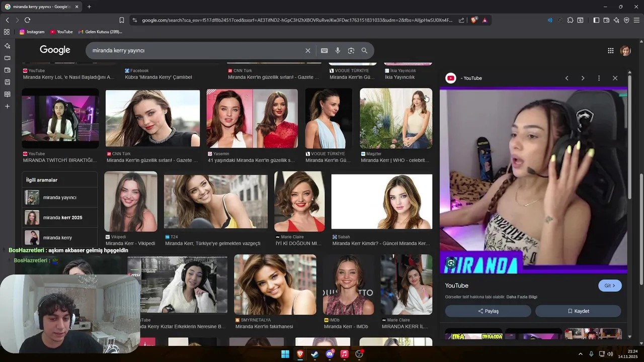644x362 pixels.
Task: Start a voice search with the microphone
Action: pyautogui.click(x=338, y=50)
